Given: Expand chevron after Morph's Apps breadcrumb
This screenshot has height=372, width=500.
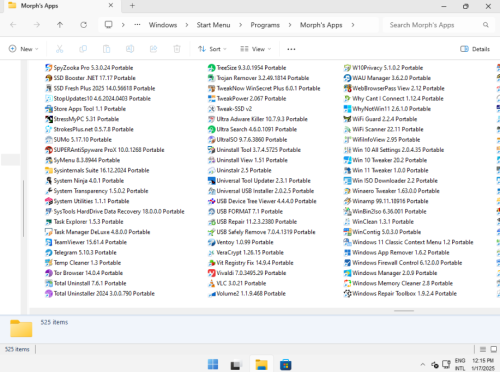Looking at the screenshot, I should click(x=353, y=25).
